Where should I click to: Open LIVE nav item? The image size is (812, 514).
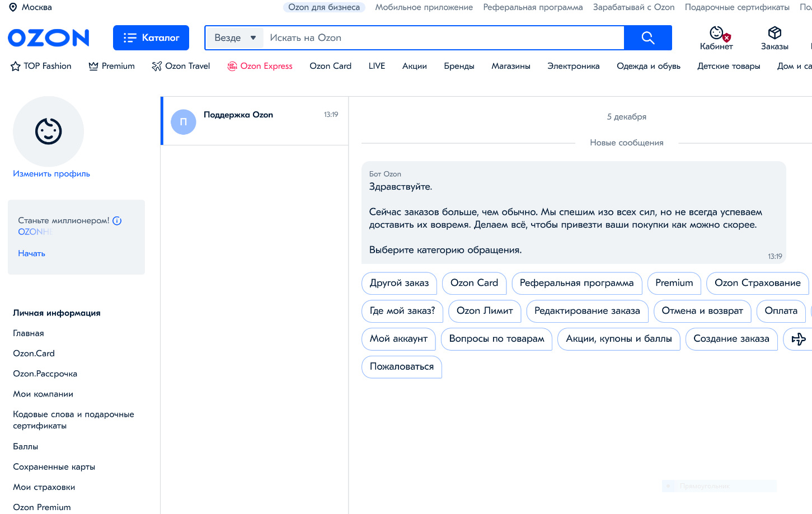click(x=377, y=66)
